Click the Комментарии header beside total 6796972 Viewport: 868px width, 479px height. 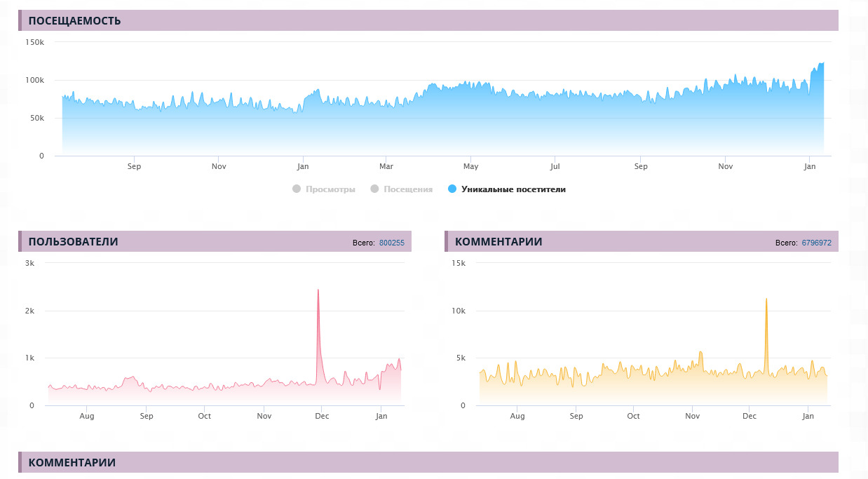click(499, 242)
